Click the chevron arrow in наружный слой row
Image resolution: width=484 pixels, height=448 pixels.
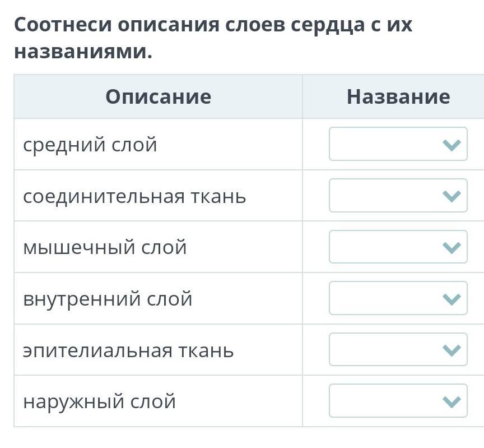451,401
